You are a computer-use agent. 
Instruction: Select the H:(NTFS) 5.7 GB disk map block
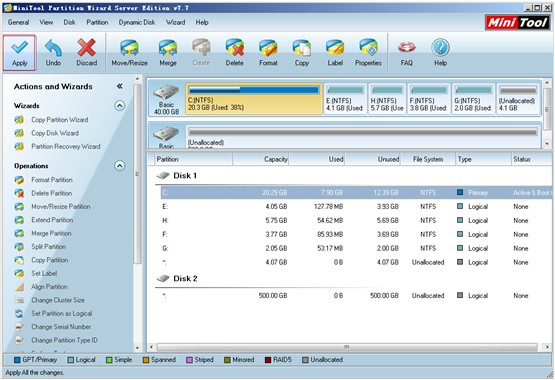click(387, 99)
